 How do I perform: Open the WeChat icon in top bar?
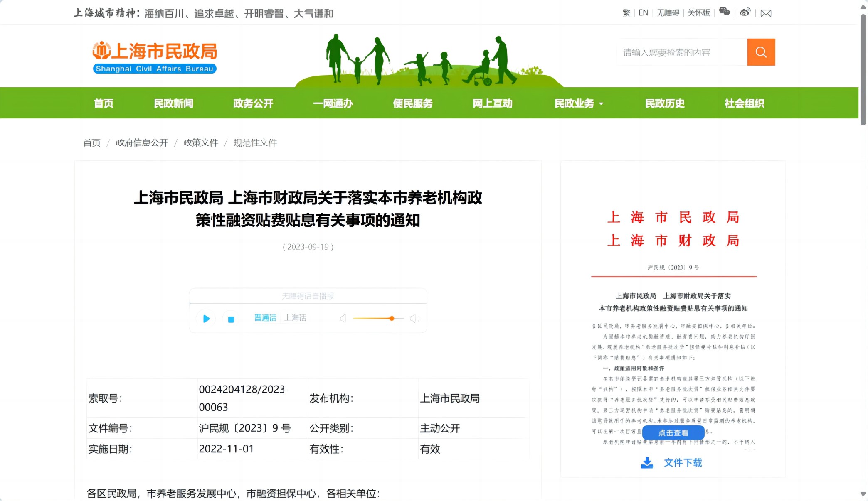[x=724, y=12]
